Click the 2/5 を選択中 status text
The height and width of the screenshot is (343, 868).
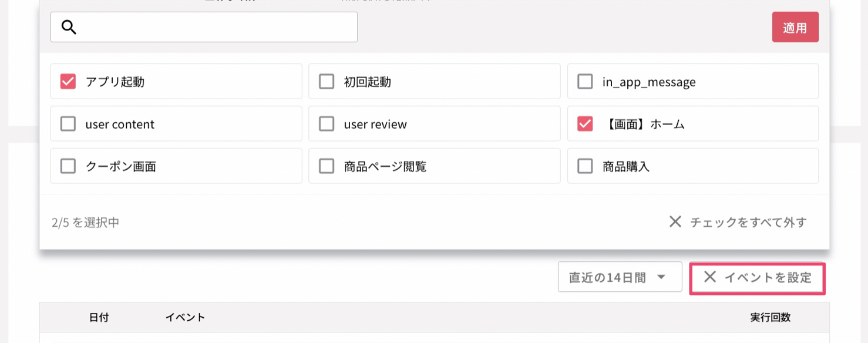pyautogui.click(x=86, y=223)
